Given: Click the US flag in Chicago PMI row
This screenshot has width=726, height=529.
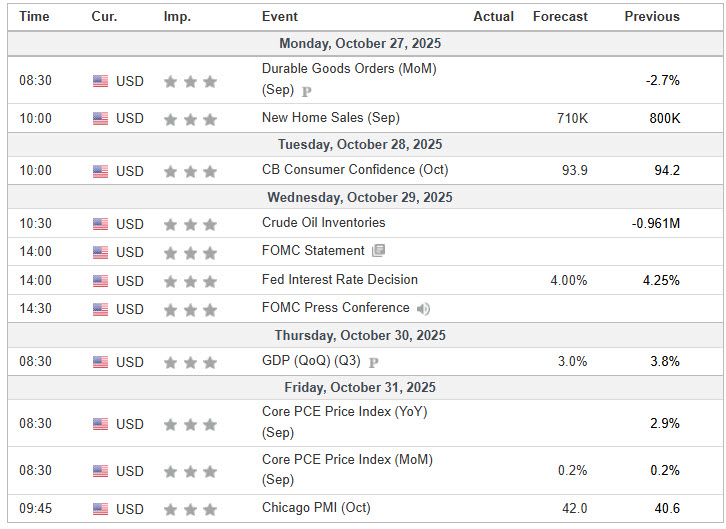Looking at the screenshot, I should [101, 509].
